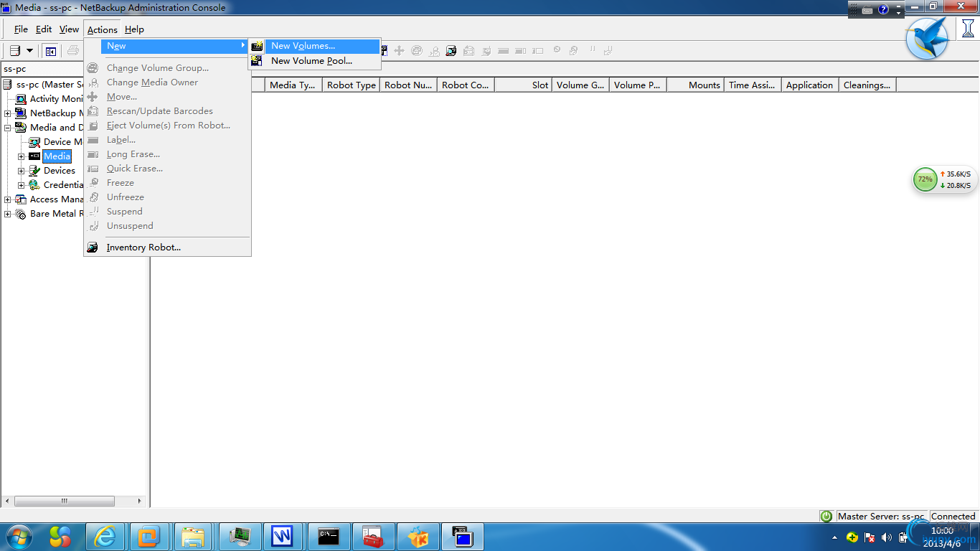Viewport: 980px width, 551px height.
Task: Open the View menu
Action: point(69,29)
